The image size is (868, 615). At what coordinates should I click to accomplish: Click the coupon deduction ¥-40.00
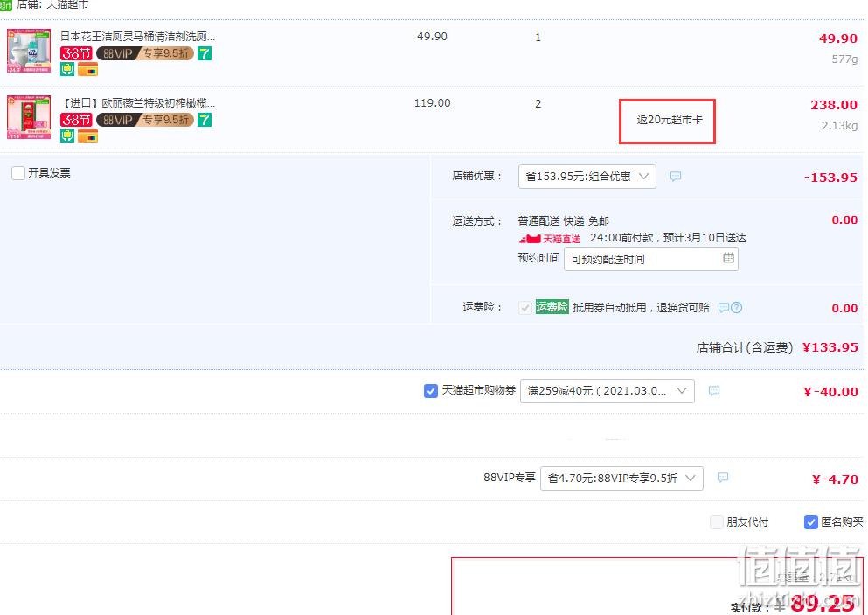(830, 392)
